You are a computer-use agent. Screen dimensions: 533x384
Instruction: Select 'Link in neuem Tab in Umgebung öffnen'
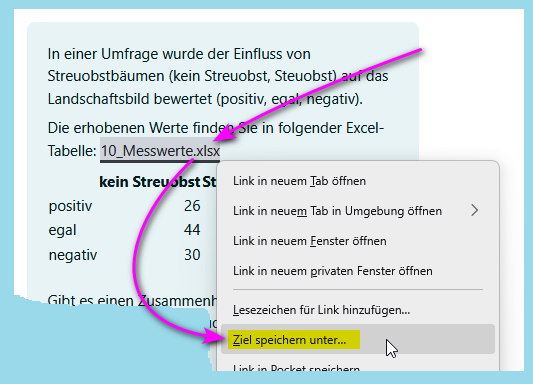point(358,211)
